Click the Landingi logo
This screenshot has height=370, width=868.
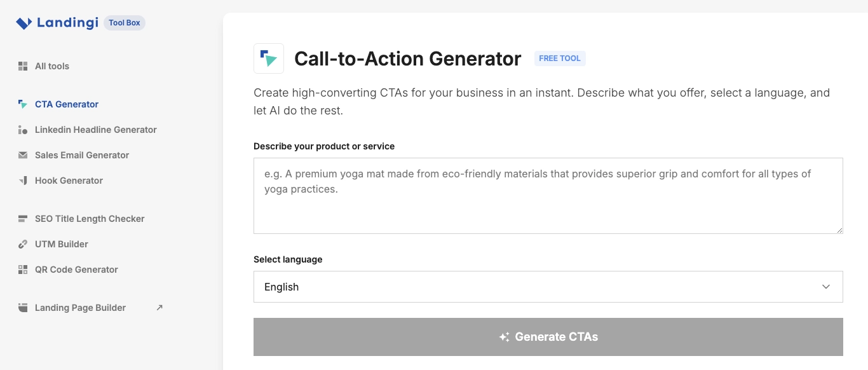point(57,23)
